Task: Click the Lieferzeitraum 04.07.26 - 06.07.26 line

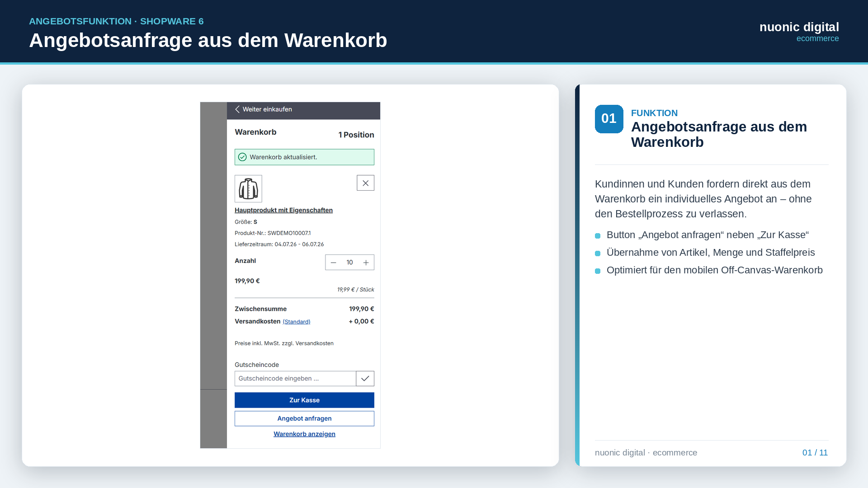Action: (x=279, y=244)
